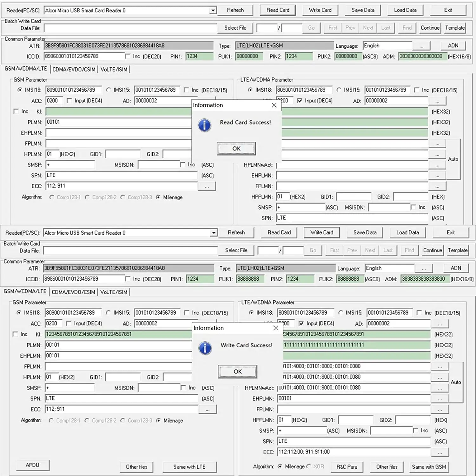Open the FPLMN ellipsis editor button

coord(438,186)
